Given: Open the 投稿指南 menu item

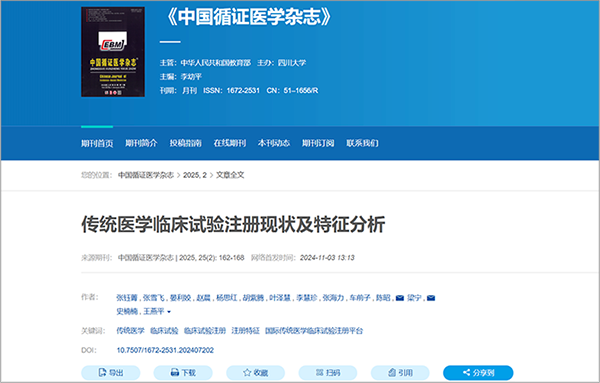Looking at the screenshot, I should pos(186,143).
